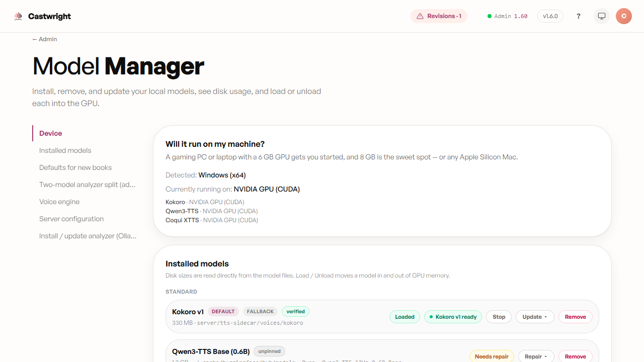Click the v1.6.0 version badge
The width and height of the screenshot is (644, 362).
pyautogui.click(x=550, y=16)
